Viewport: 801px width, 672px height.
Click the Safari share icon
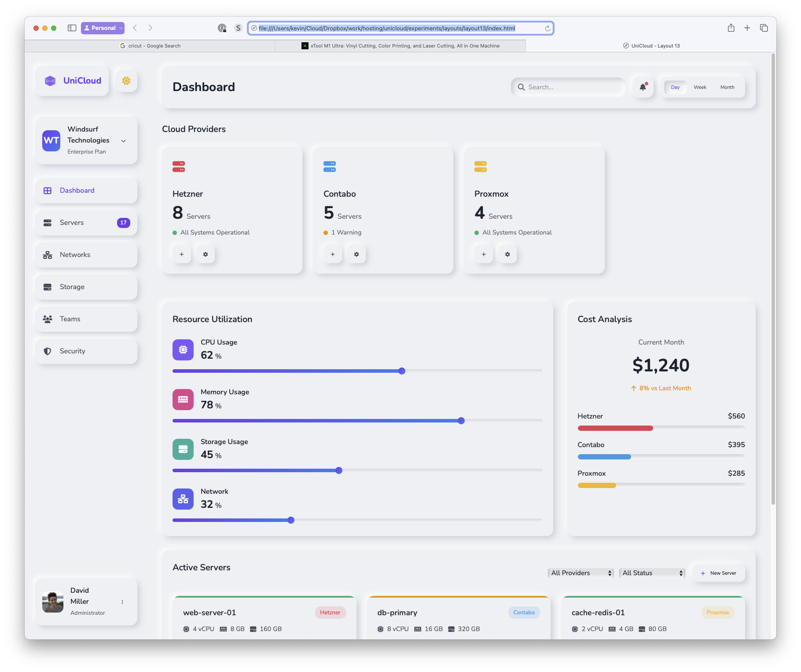coord(731,28)
